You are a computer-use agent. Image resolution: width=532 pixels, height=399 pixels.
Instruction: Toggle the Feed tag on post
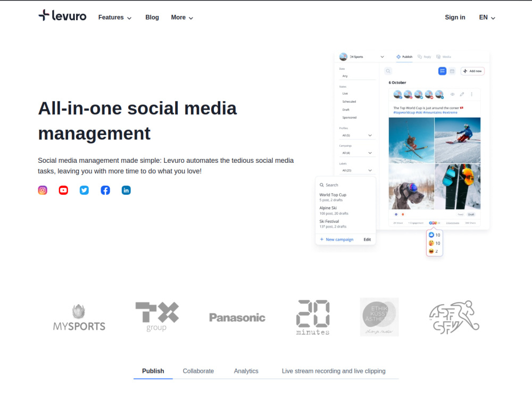pyautogui.click(x=460, y=214)
